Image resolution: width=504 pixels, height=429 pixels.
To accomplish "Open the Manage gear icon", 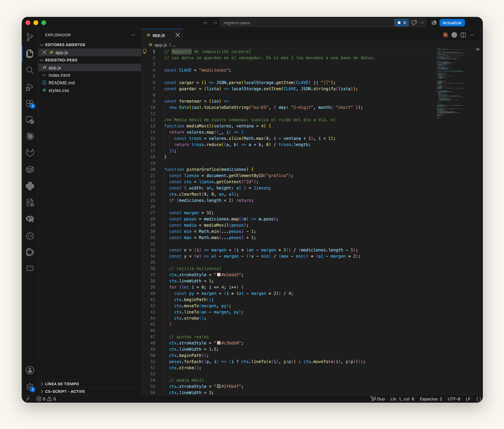I will tap(30, 387).
